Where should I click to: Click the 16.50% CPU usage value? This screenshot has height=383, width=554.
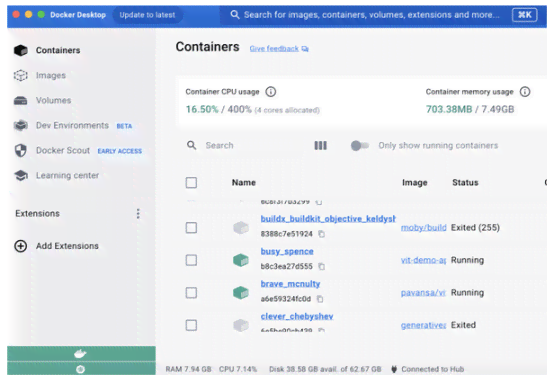click(x=202, y=110)
